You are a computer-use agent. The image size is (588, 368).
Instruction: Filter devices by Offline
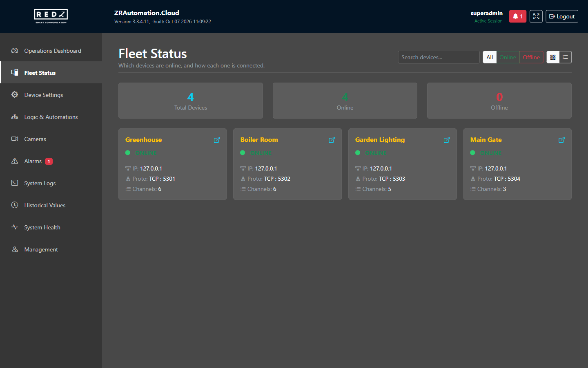[x=531, y=57]
